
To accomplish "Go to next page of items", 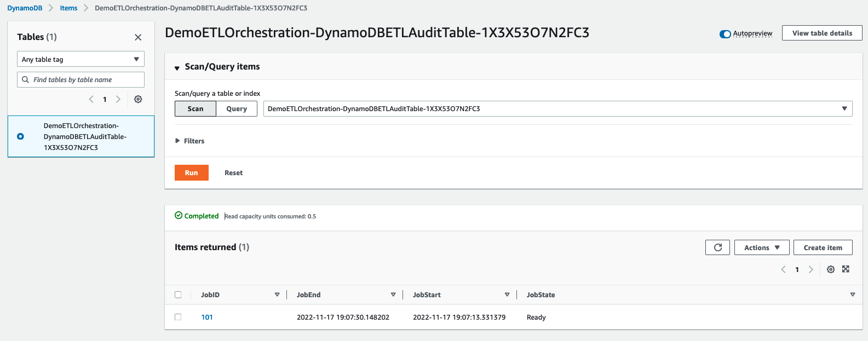I will click(x=811, y=269).
